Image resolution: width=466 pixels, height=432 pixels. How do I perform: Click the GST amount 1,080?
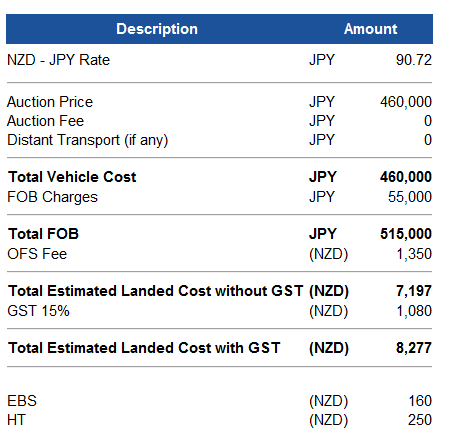[414, 311]
